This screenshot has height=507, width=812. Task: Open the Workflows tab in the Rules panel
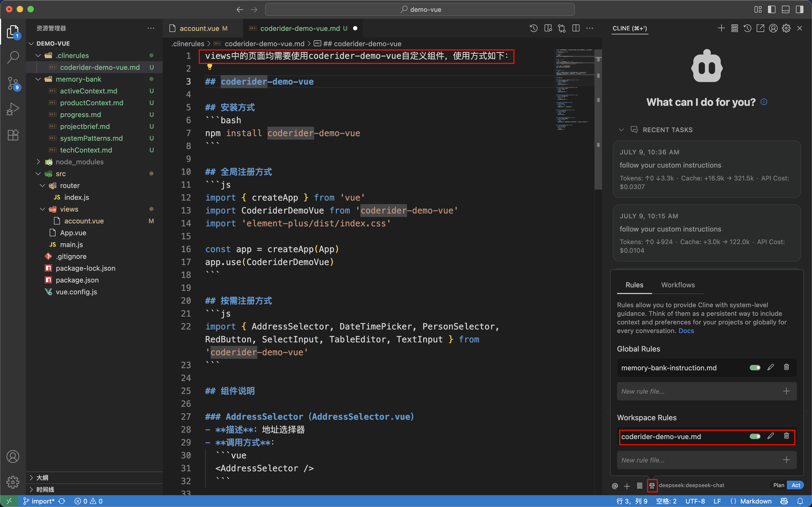678,285
